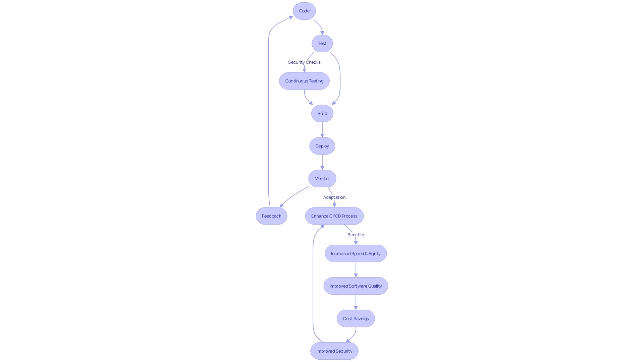Select the Enhance CI/CD Process node
Screen dimensions: 644x362
point(334,216)
